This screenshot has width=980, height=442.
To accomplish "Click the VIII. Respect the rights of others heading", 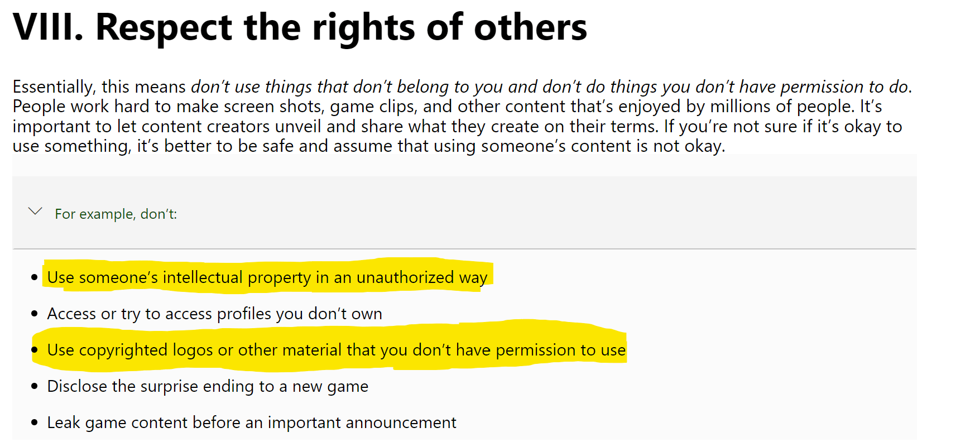I will pyautogui.click(x=300, y=27).
